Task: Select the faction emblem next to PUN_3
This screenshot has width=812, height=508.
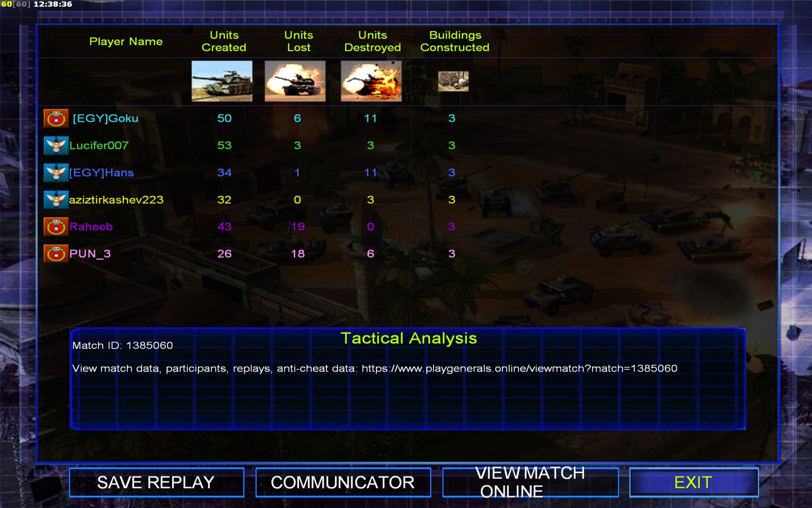Action: click(56, 254)
